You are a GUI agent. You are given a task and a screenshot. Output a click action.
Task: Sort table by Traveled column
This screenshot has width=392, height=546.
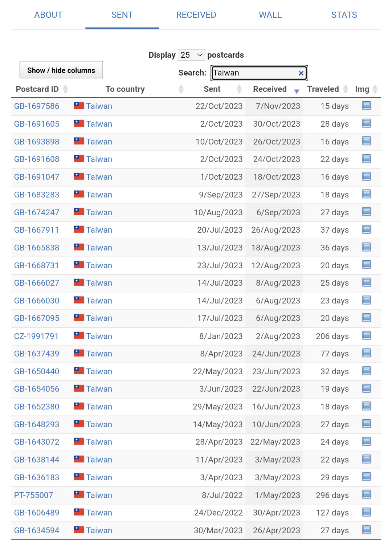323,89
